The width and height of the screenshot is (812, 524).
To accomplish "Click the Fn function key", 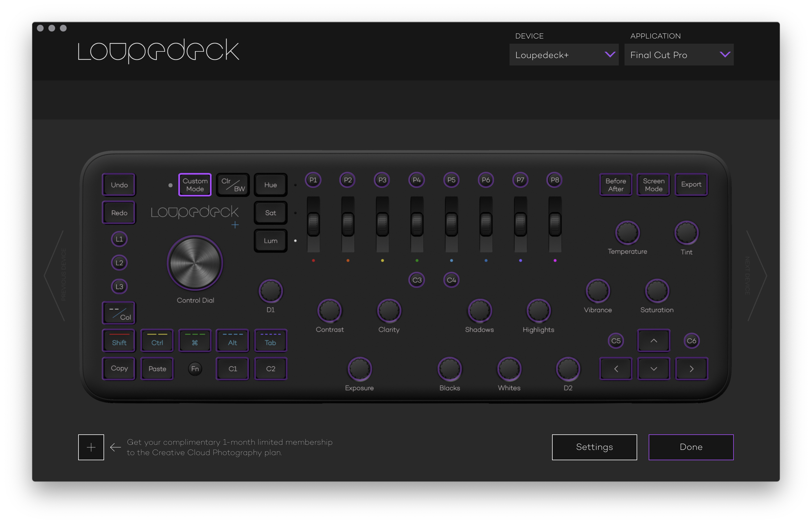I will pos(195,369).
